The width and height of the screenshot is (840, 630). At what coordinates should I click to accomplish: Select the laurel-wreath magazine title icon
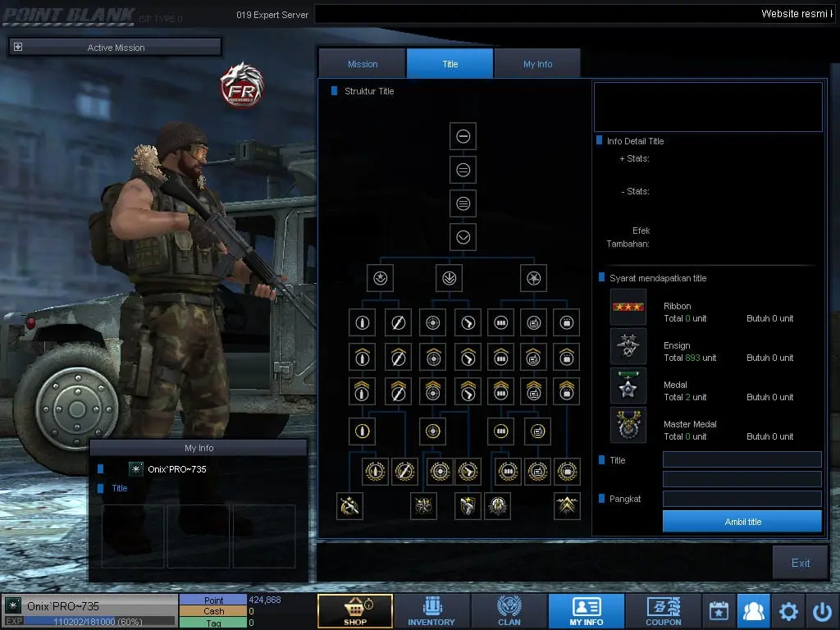coord(508,472)
